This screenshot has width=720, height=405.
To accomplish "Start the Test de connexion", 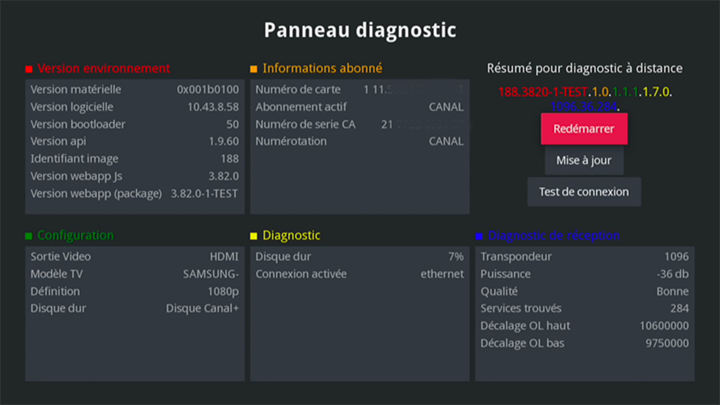I will (x=584, y=192).
